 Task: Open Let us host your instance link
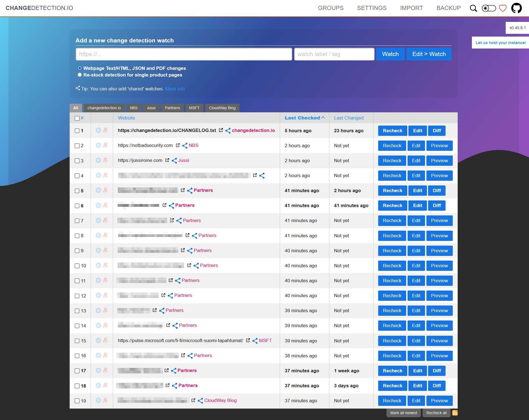coord(501,43)
